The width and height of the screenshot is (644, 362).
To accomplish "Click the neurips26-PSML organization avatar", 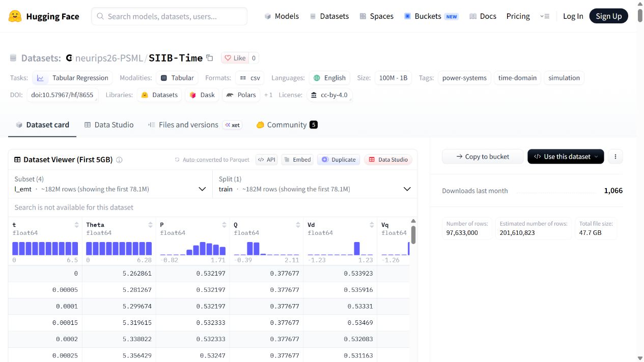I will (x=69, y=58).
